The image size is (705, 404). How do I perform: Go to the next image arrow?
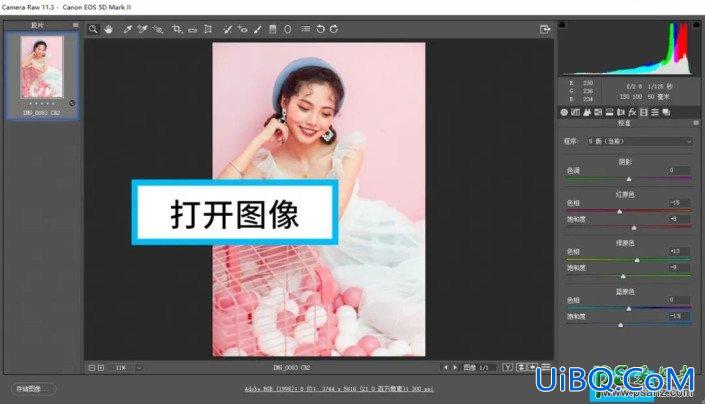pos(455,368)
